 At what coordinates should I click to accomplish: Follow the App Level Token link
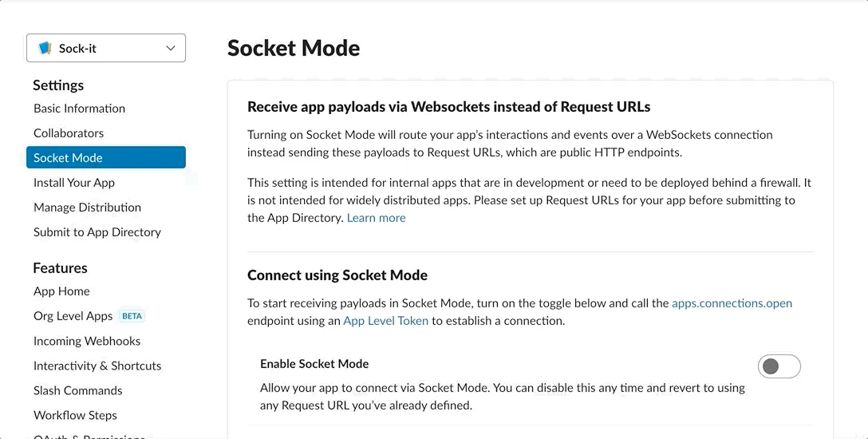pyautogui.click(x=385, y=321)
